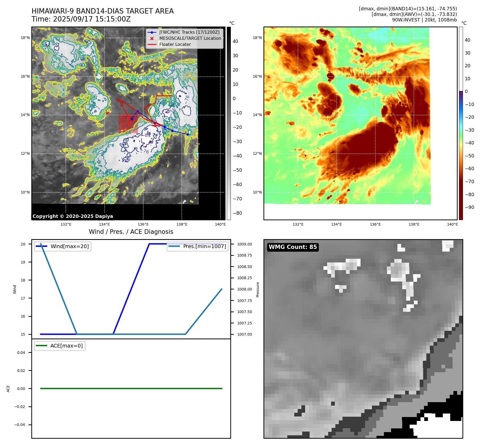Click the easternmost blue JTWC track point
The image size is (481, 448).
tap(188, 134)
